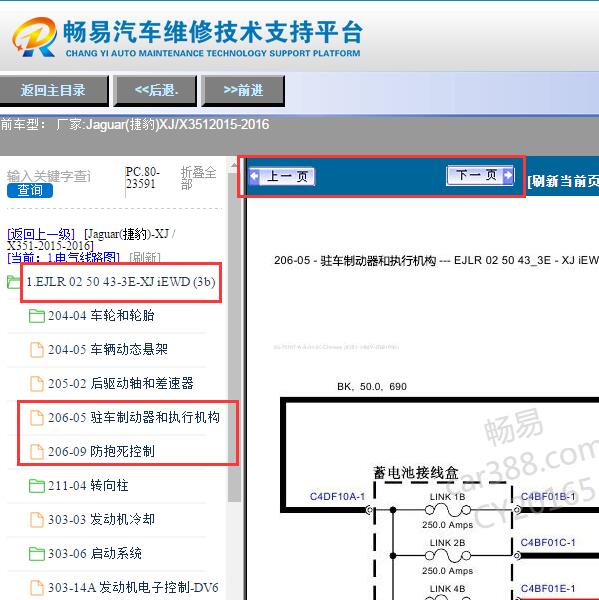Click the document icon of 205-02 后驱动轴和差速器
The width and height of the screenshot is (599, 600).
tap(37, 384)
